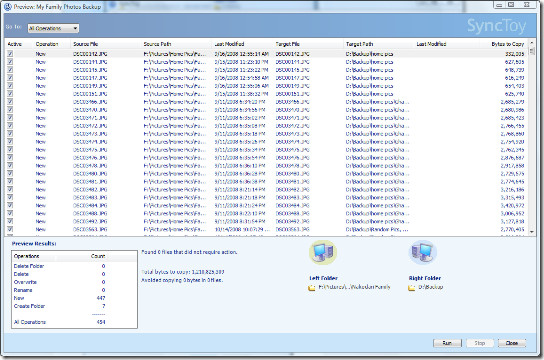Viewport: 544px width, 360px height.
Task: Click the small folder icon beside the left folder path
Action: point(312,288)
